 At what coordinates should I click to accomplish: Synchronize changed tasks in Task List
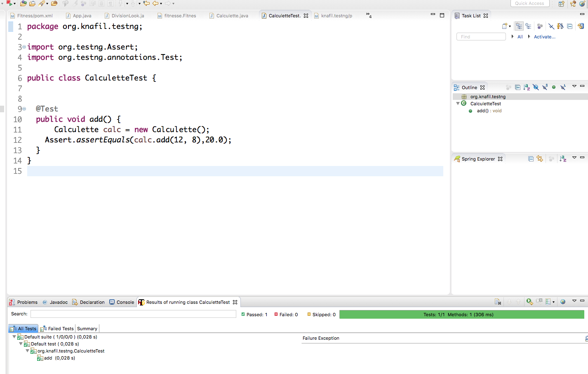tap(581, 26)
